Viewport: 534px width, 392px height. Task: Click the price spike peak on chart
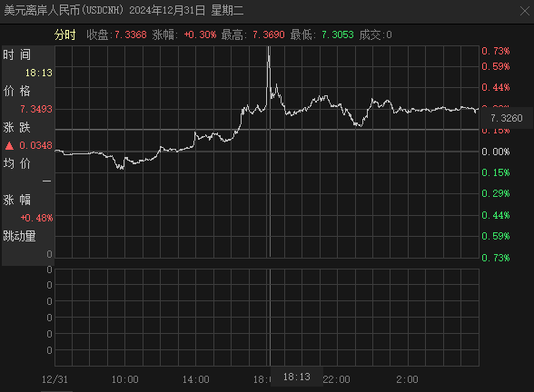[269, 48]
